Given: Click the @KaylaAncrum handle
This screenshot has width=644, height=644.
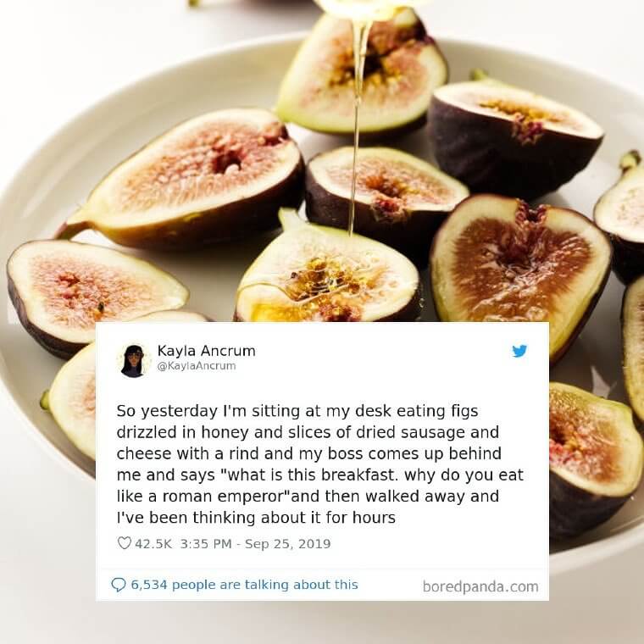Looking at the screenshot, I should pyautogui.click(x=197, y=365).
